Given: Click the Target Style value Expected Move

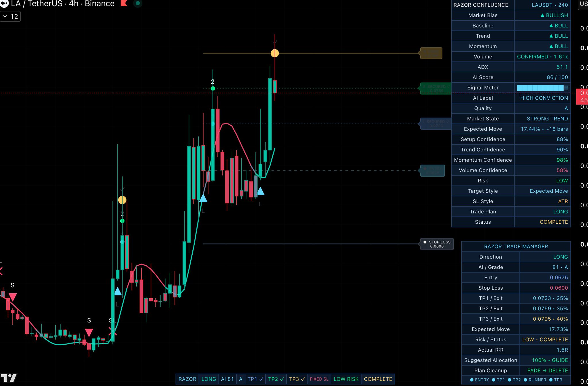Looking at the screenshot, I should [x=549, y=191].
